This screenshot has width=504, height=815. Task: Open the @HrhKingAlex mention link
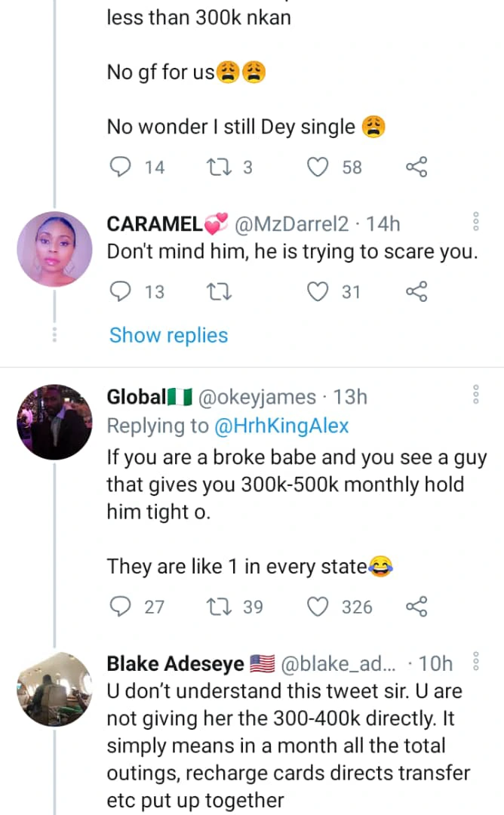click(281, 426)
